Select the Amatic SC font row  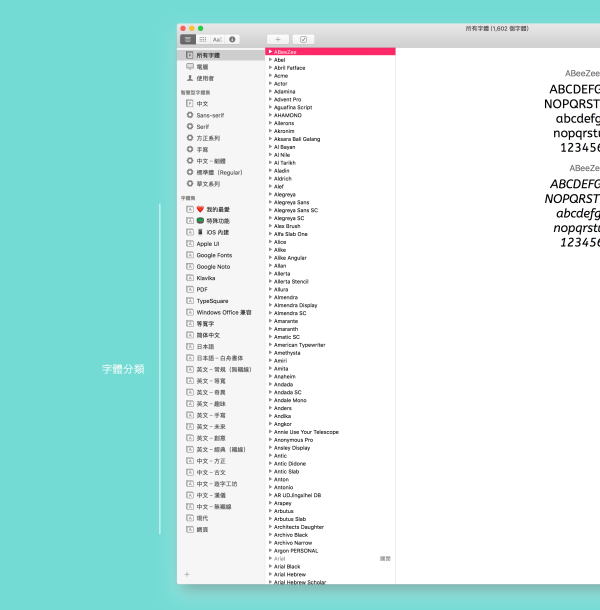point(330,337)
